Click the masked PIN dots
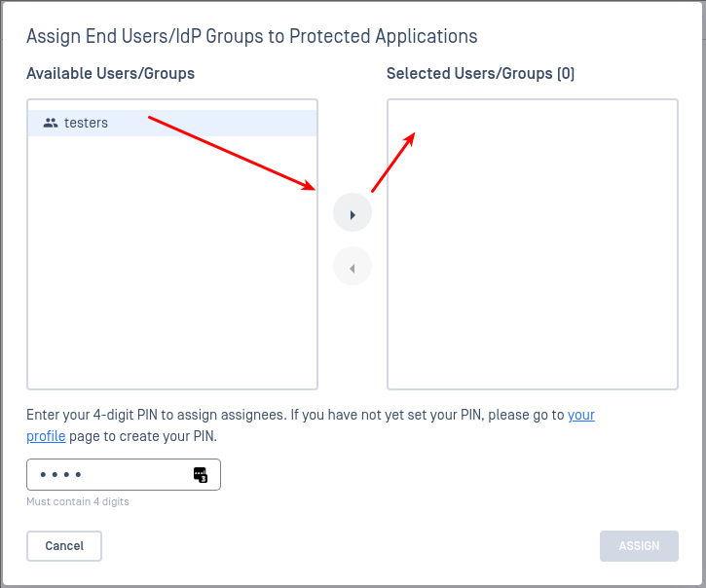 tap(60, 474)
